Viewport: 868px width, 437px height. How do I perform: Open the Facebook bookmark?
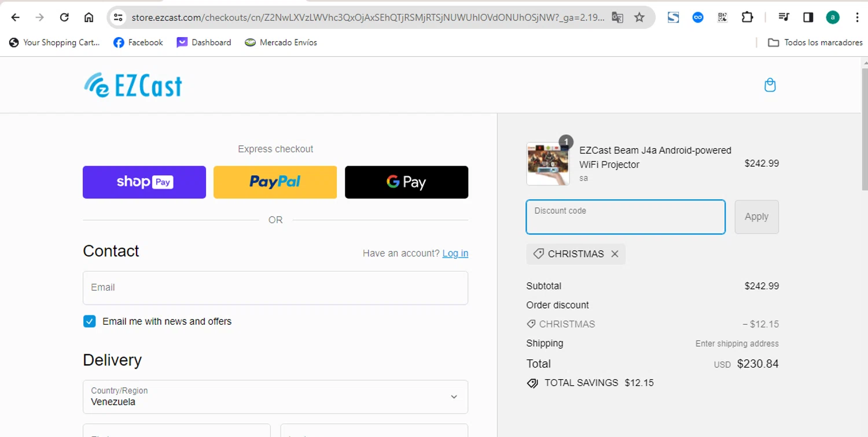(138, 42)
